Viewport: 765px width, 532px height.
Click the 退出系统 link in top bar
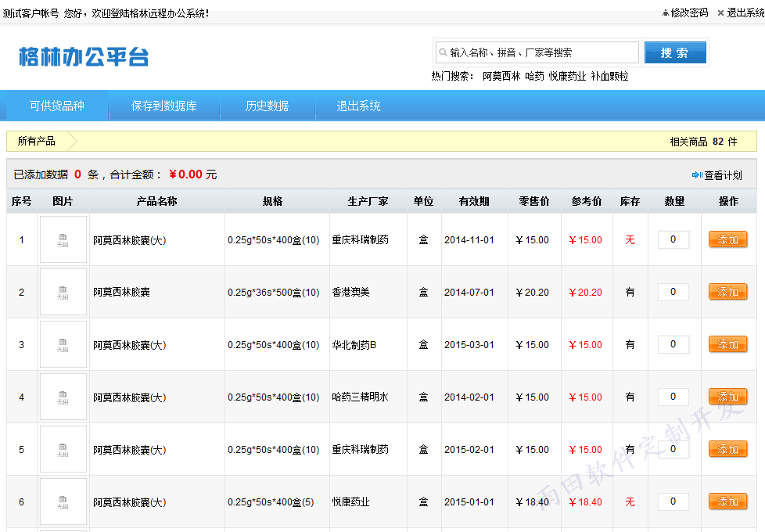(x=745, y=13)
